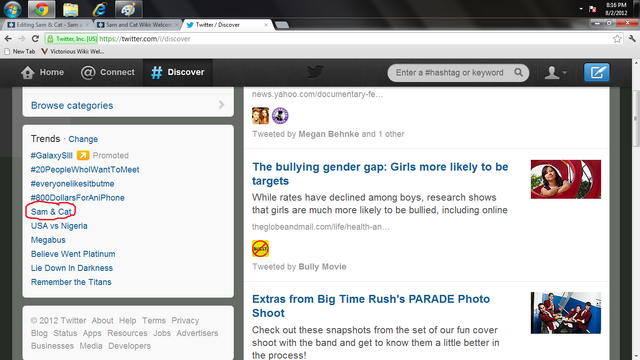Expand Browse categories
Viewport: 640px width, 360px height.
[128, 105]
